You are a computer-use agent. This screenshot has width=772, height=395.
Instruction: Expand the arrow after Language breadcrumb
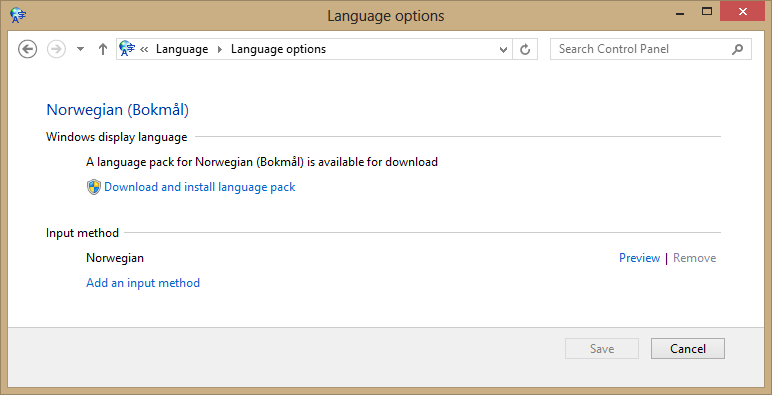pyautogui.click(x=220, y=49)
